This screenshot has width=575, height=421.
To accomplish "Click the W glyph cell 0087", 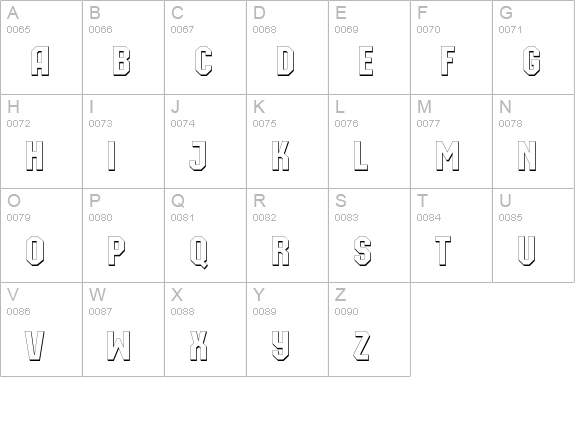I will click(123, 329).
